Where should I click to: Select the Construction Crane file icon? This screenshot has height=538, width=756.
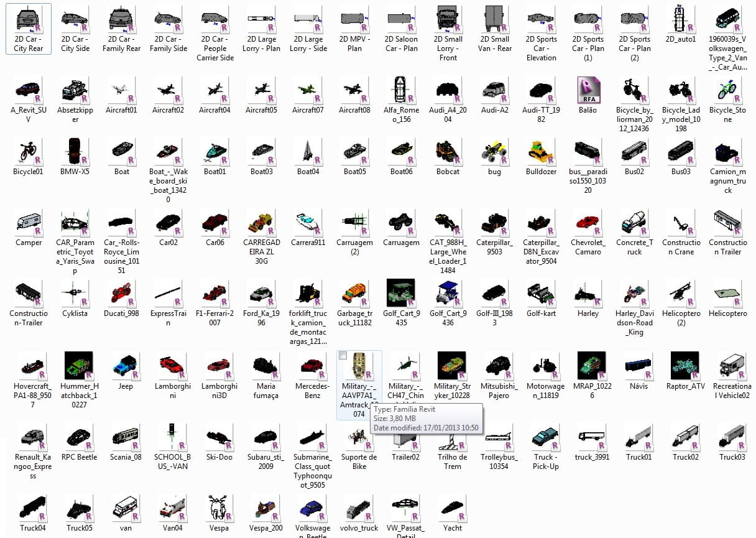click(681, 224)
